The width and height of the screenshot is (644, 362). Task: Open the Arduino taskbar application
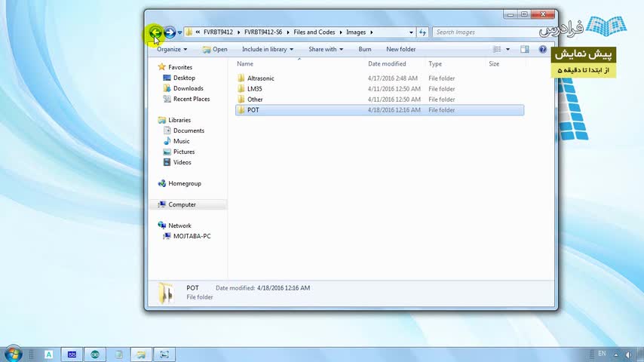tap(95, 354)
